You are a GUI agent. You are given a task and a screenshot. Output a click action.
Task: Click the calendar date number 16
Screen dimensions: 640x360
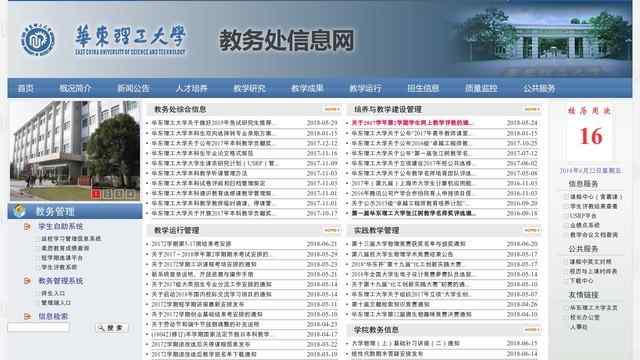coord(591,136)
